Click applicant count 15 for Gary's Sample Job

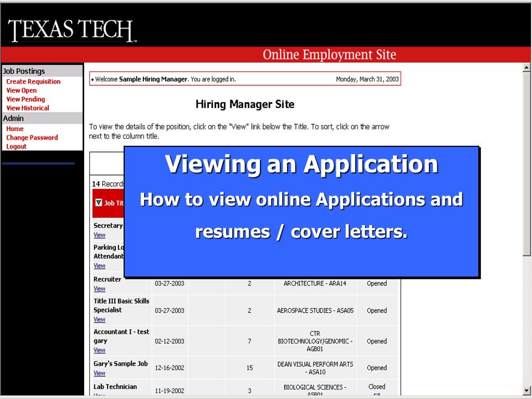(249, 368)
